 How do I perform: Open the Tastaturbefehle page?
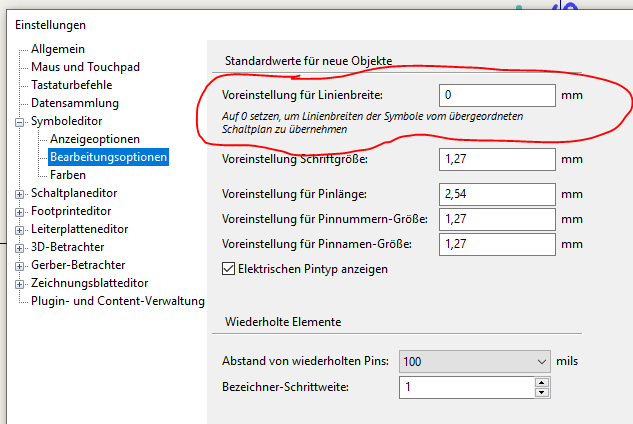(71, 85)
